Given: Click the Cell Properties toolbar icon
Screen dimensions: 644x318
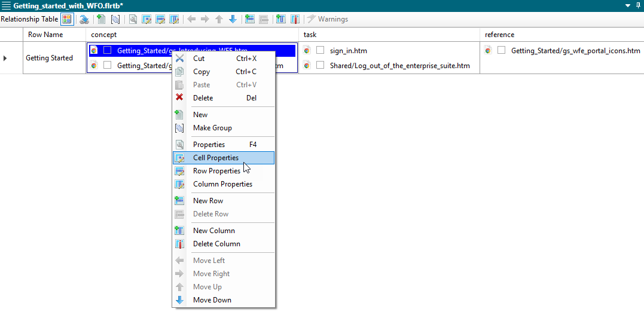Looking at the screenshot, I should [x=146, y=19].
